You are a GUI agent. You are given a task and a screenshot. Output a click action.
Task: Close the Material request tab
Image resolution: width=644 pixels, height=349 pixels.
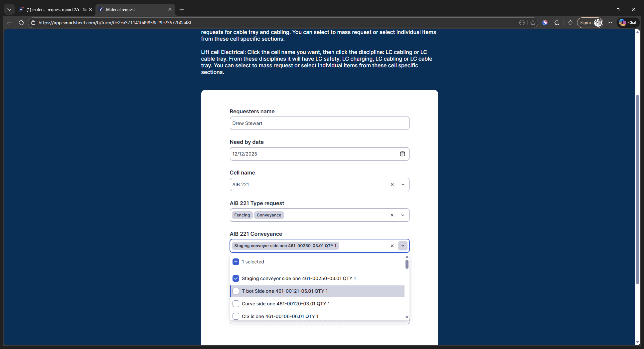(170, 9)
